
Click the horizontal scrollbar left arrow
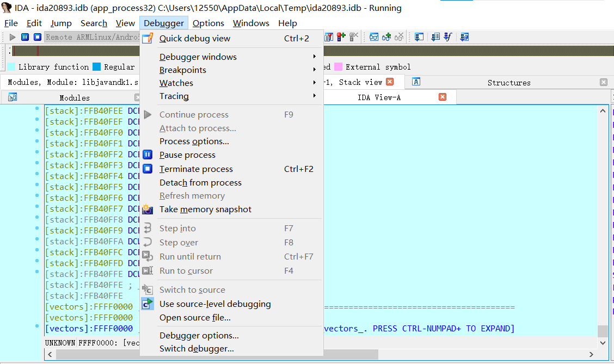50,354
